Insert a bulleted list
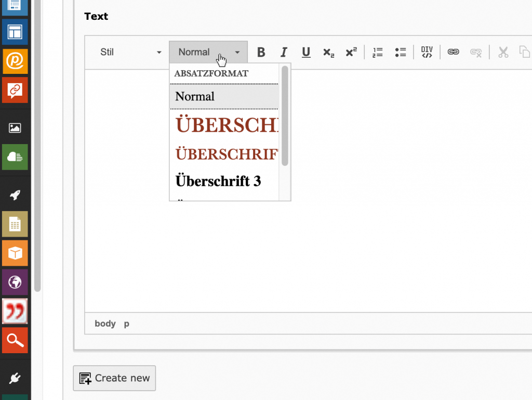Viewport: 532px width, 400px height. (401, 53)
